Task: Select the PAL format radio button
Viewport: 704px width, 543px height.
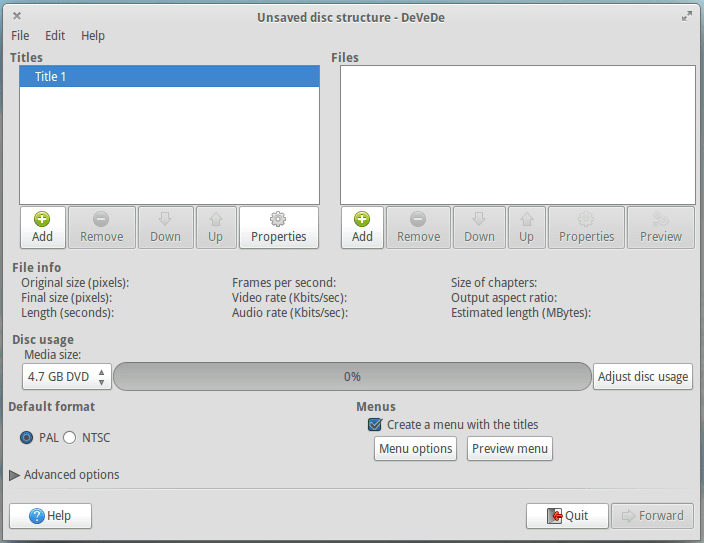Action: 26,437
